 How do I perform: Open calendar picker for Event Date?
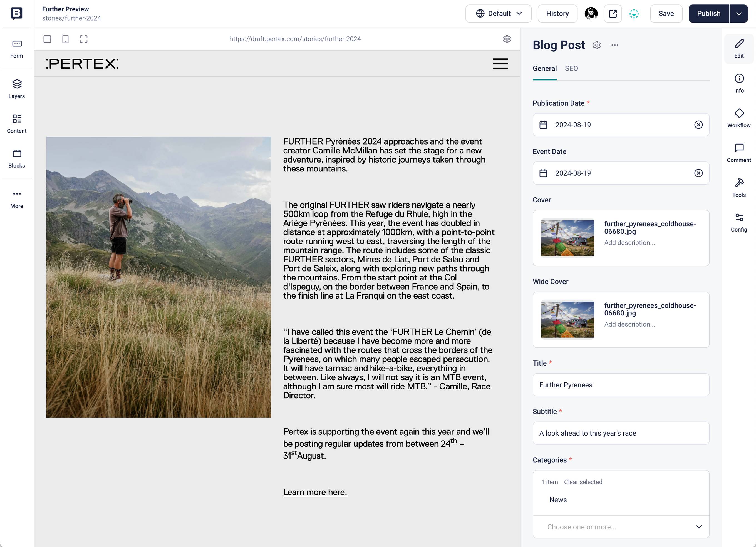pyautogui.click(x=543, y=173)
